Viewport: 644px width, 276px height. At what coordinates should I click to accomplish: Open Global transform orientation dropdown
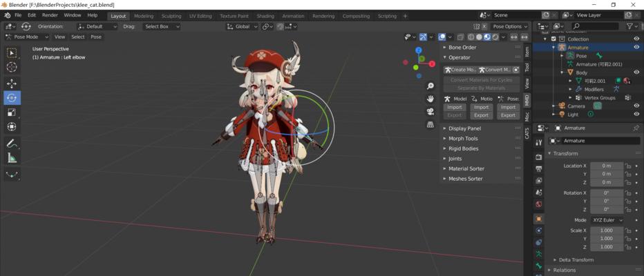coord(243,26)
